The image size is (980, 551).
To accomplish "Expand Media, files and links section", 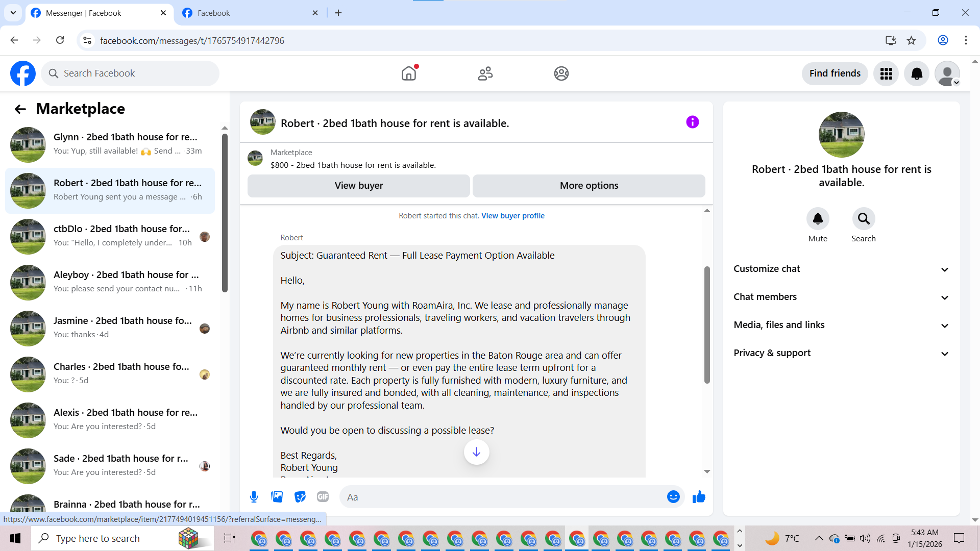I will coord(841,325).
